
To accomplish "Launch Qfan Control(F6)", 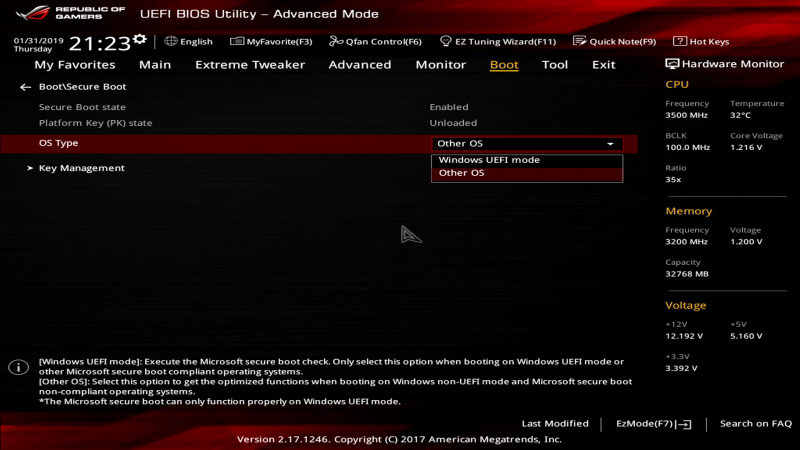I will tap(376, 41).
